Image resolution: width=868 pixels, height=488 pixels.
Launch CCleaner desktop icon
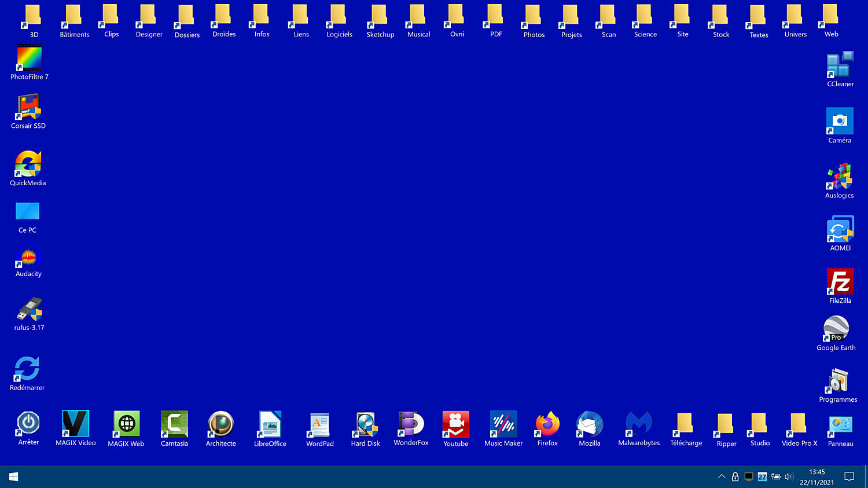(x=840, y=65)
